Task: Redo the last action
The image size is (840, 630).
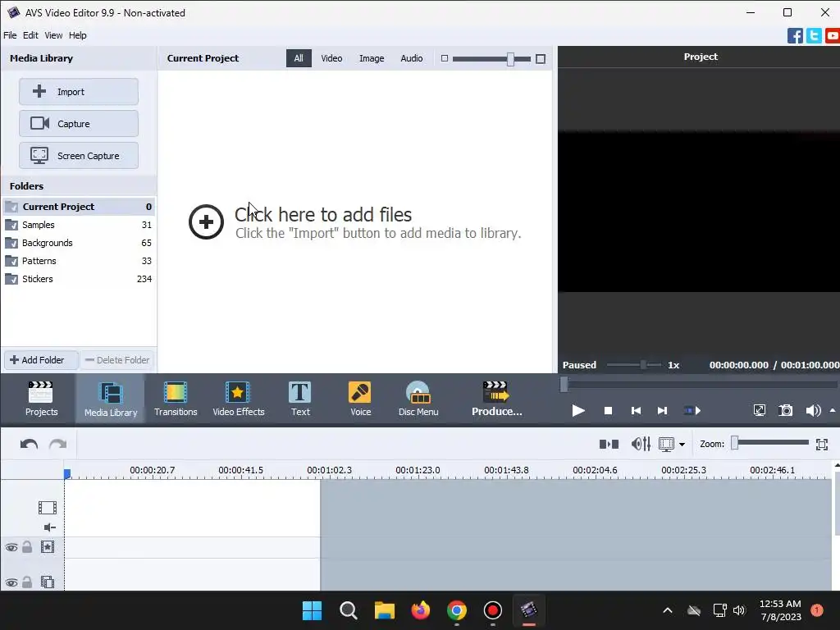Action: [58, 444]
